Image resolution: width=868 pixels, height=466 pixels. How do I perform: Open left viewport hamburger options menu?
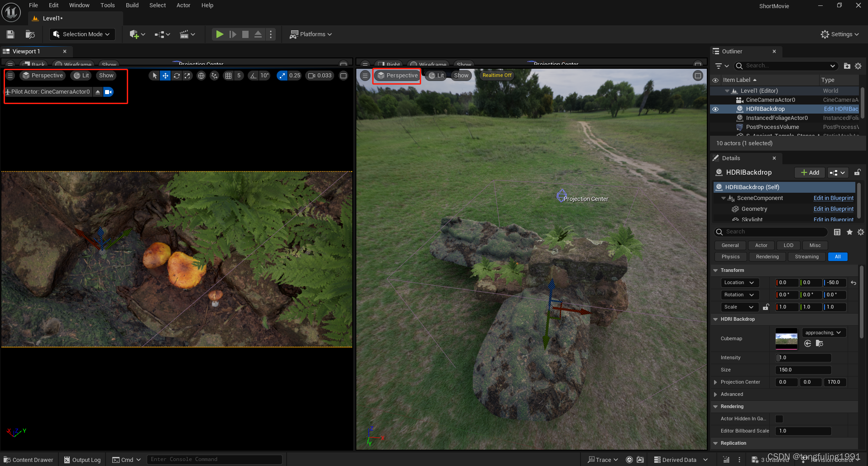(x=10, y=76)
